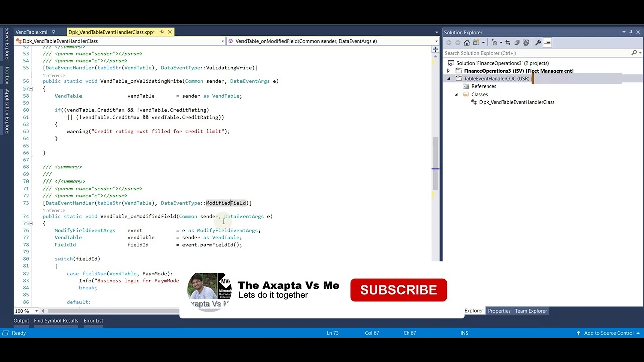The height and width of the screenshot is (362, 644).
Task: Click the vertical scrollbar thumb in editor
Action: pos(435,164)
